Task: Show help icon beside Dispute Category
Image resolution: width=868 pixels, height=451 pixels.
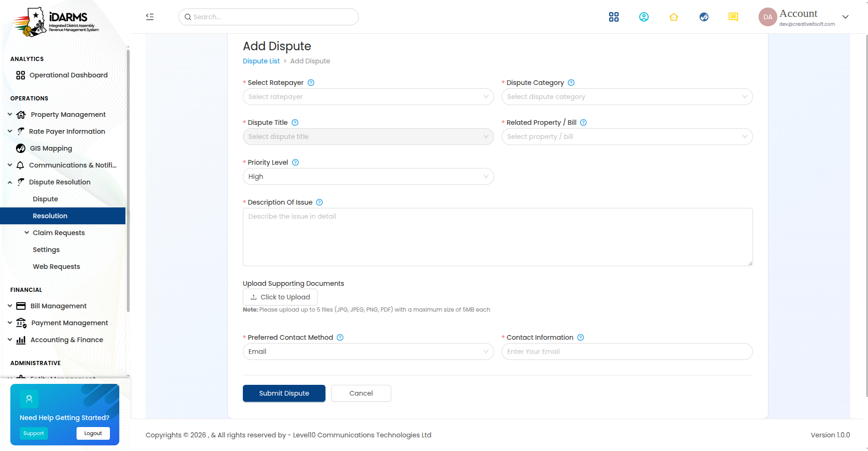Action: pos(571,83)
